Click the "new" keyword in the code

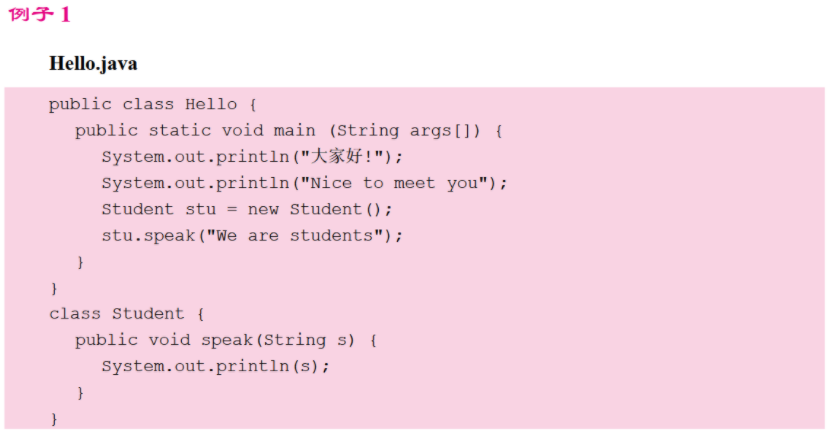(x=263, y=209)
